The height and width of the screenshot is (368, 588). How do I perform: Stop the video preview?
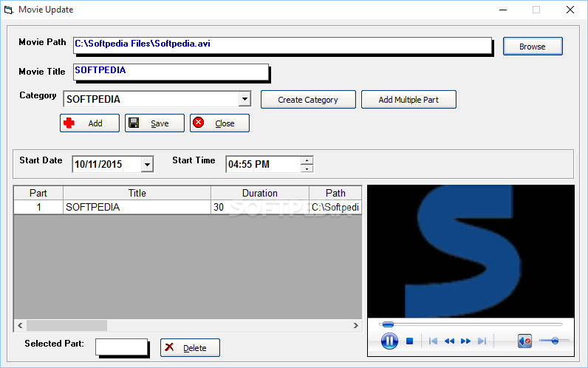[409, 341]
